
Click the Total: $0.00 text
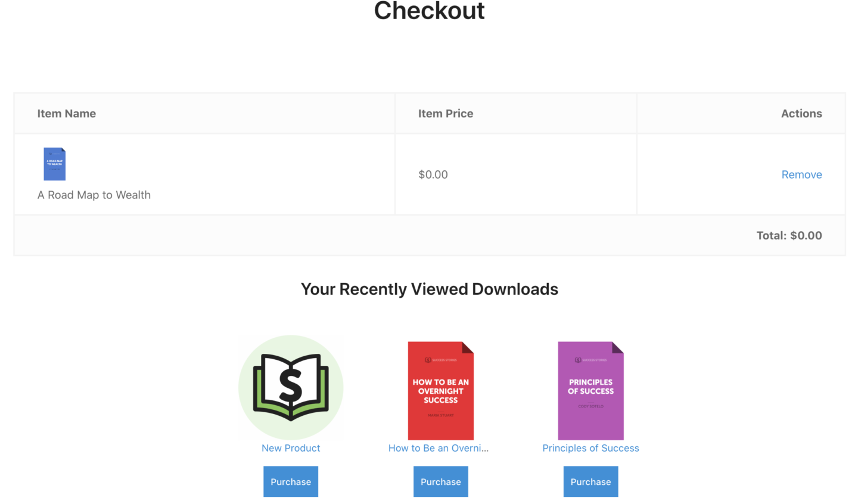789,235
